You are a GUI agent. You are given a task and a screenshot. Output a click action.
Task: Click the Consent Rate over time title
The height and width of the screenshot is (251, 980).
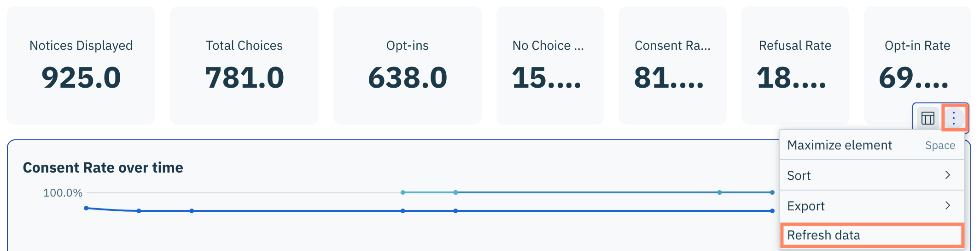[103, 167]
